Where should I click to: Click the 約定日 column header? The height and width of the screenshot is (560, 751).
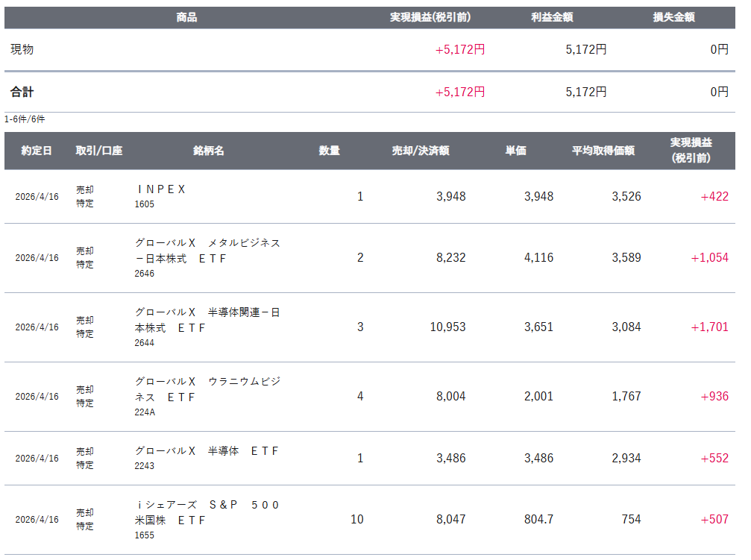[x=37, y=151]
